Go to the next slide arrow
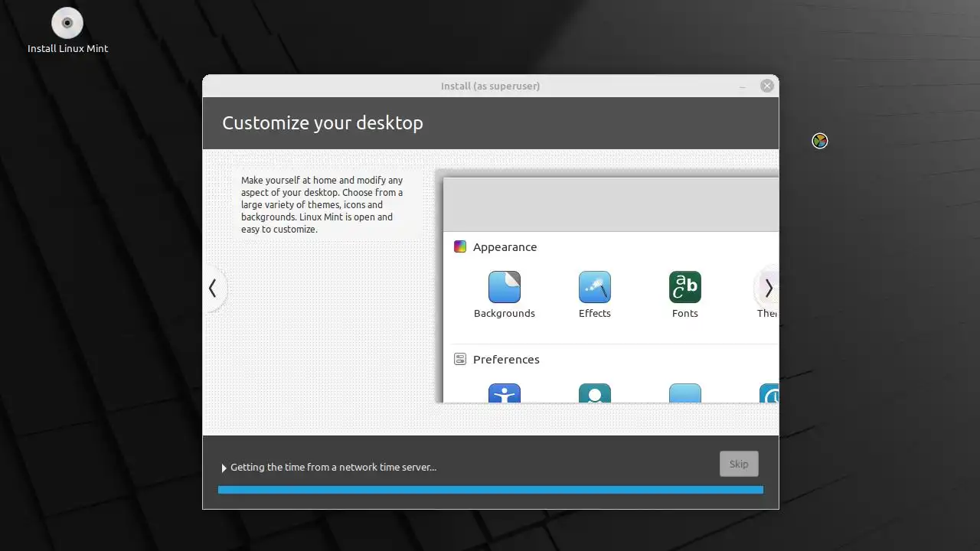 [768, 289]
